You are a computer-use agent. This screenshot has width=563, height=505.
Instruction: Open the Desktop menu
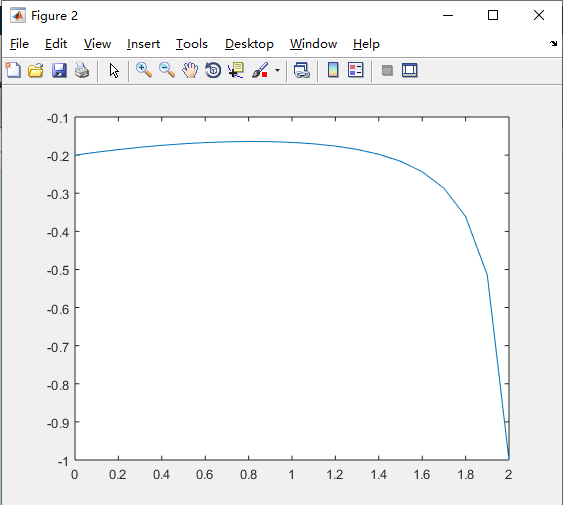pyautogui.click(x=249, y=44)
